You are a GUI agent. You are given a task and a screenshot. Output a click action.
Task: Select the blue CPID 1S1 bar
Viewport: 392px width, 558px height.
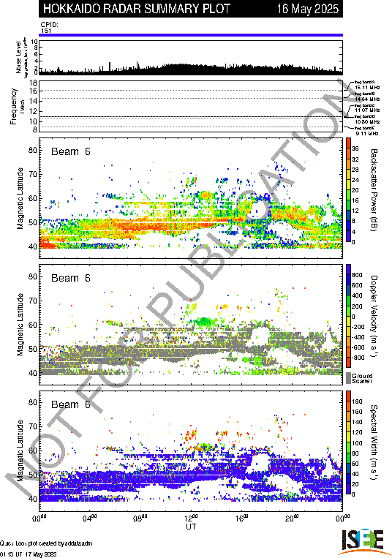tap(191, 35)
